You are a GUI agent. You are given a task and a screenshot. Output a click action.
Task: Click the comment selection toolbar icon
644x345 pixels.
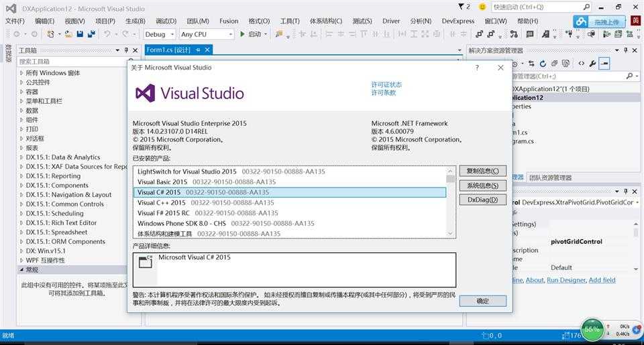[530, 34]
